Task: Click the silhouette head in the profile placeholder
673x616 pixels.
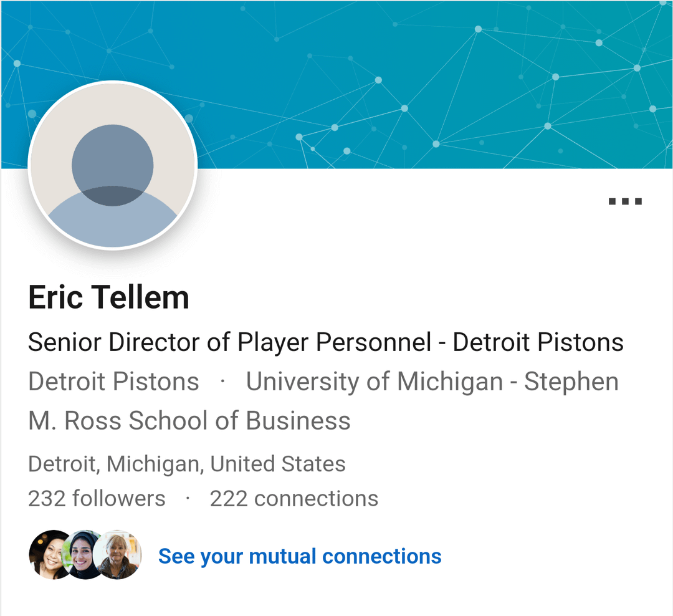Action: 112,163
